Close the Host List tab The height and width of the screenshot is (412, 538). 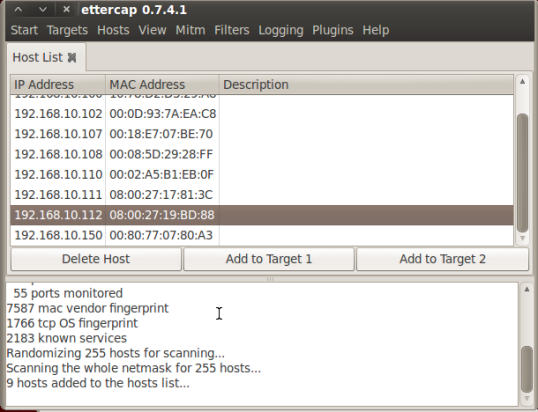pyautogui.click(x=72, y=57)
